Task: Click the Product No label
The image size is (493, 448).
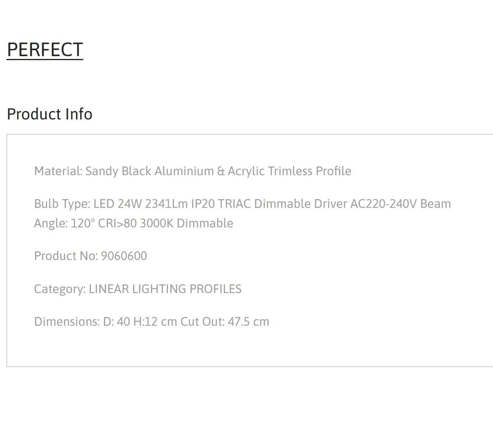Action: point(66,256)
